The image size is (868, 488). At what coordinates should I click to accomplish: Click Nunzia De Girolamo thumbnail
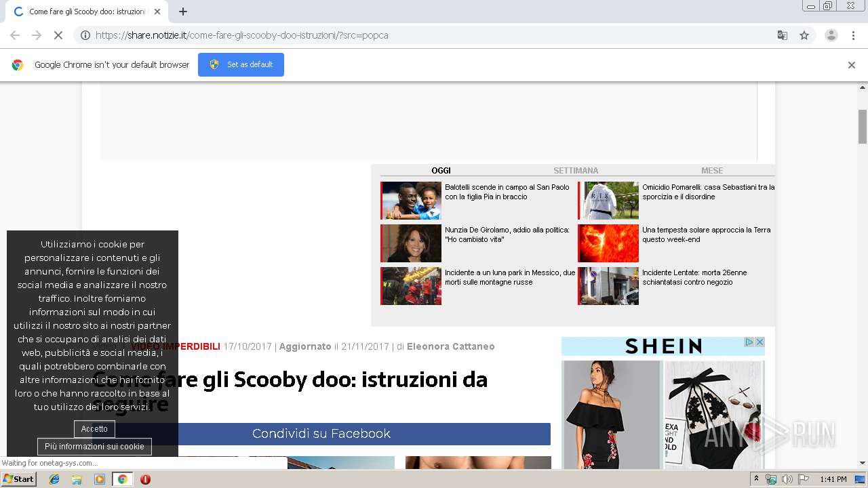(411, 243)
